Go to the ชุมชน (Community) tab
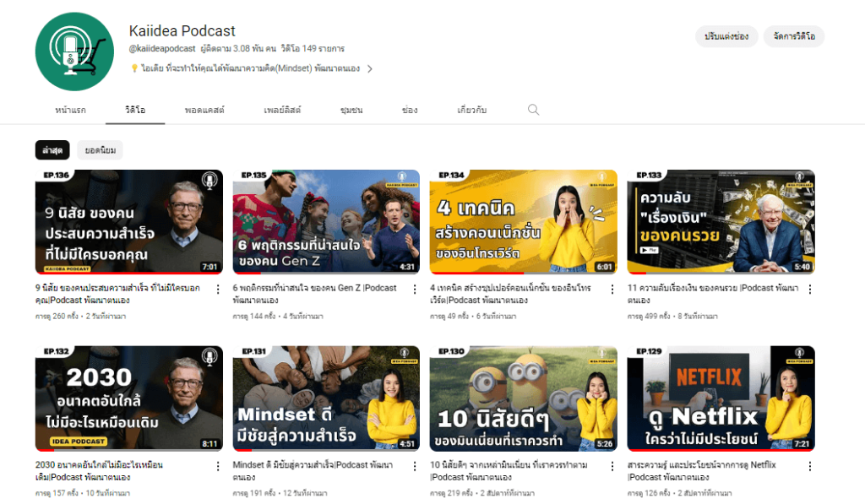865x504 pixels. (351, 111)
